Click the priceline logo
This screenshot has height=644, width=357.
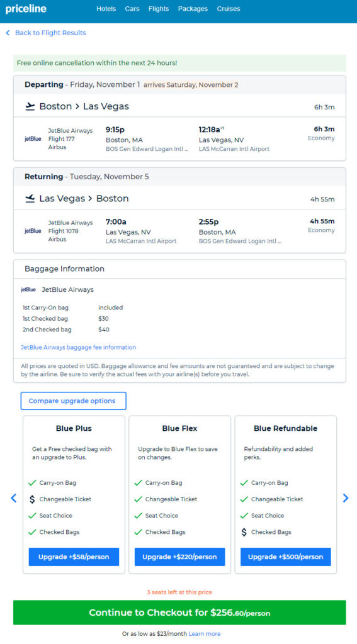pyautogui.click(x=26, y=9)
